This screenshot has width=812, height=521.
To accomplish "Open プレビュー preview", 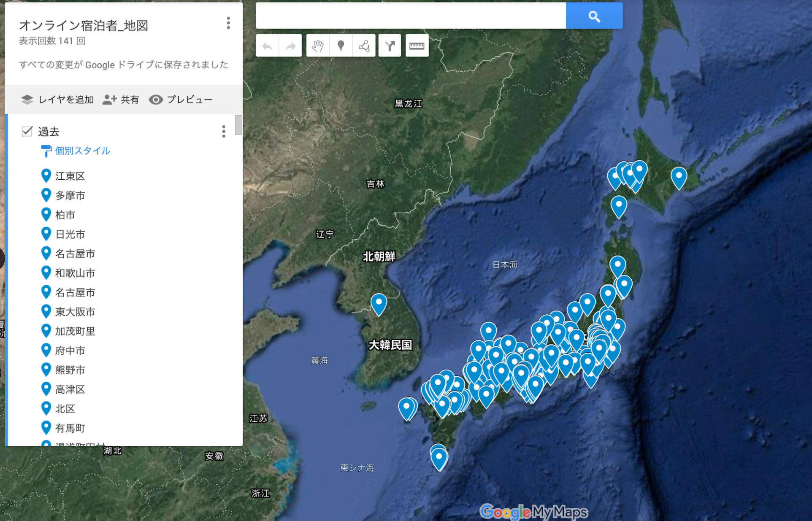I will [181, 100].
